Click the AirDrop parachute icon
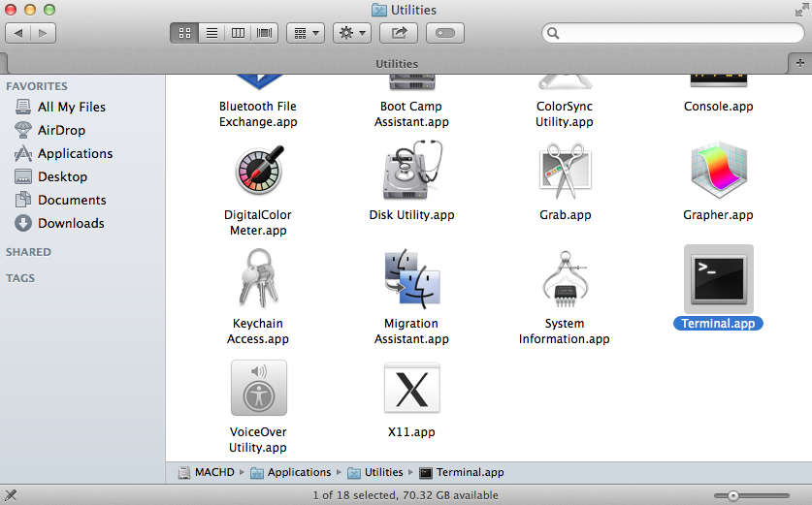This screenshot has width=812, height=505. coord(22,130)
